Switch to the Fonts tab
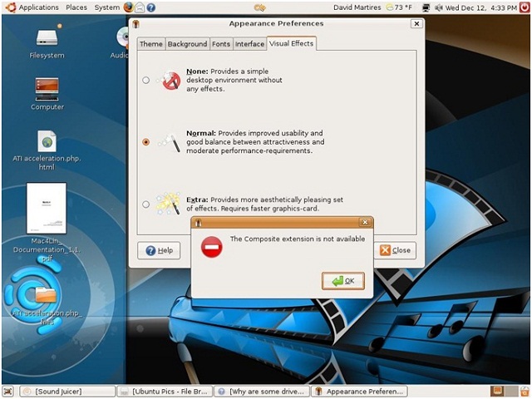Screen dimensions: 532x399 [x=221, y=44]
